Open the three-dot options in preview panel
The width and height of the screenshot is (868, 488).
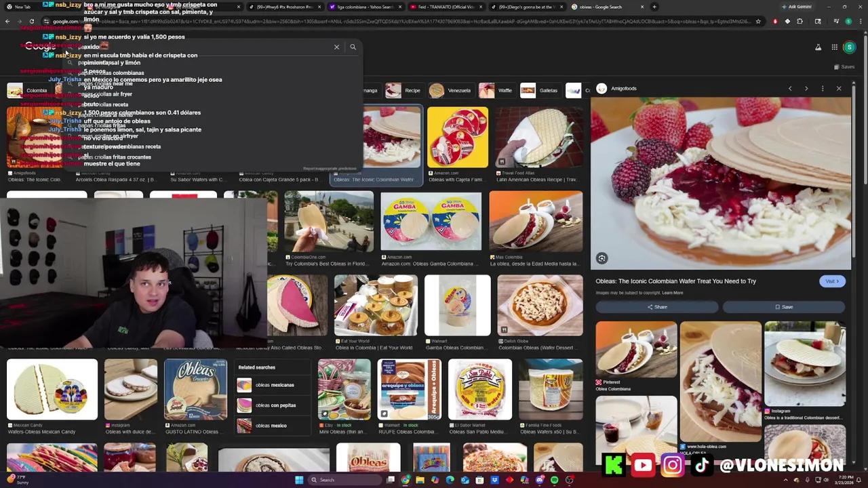pos(823,89)
